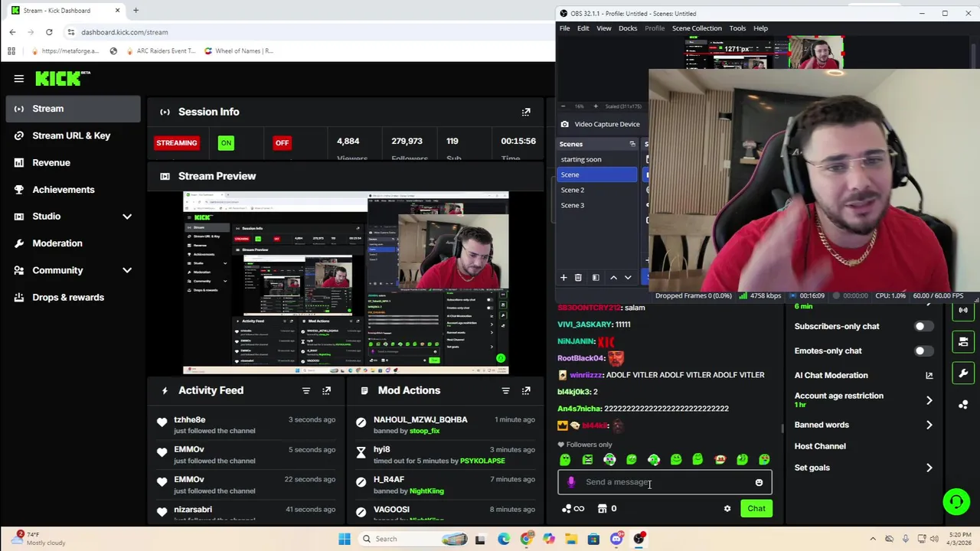Toggle Subscribers-only chat switch
Screen dimensions: 980x551
pos(924,326)
